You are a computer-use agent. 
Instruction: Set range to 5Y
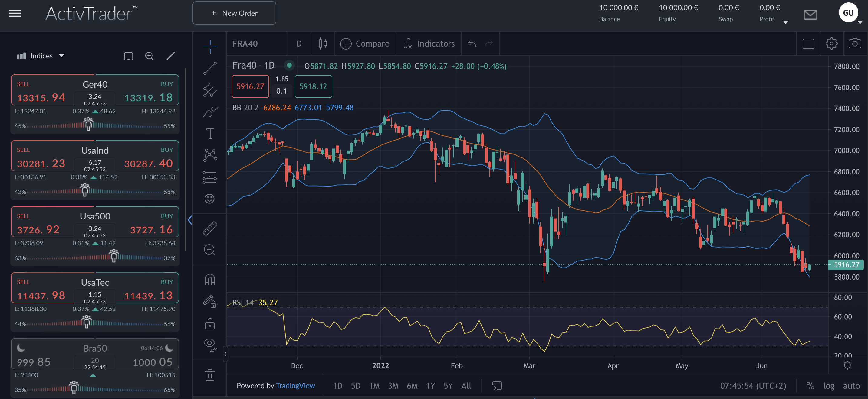click(448, 385)
